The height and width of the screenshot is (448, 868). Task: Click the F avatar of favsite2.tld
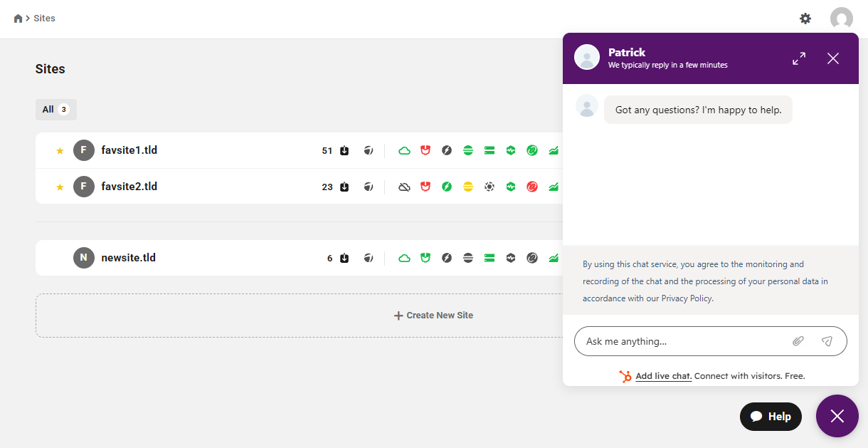coord(84,187)
